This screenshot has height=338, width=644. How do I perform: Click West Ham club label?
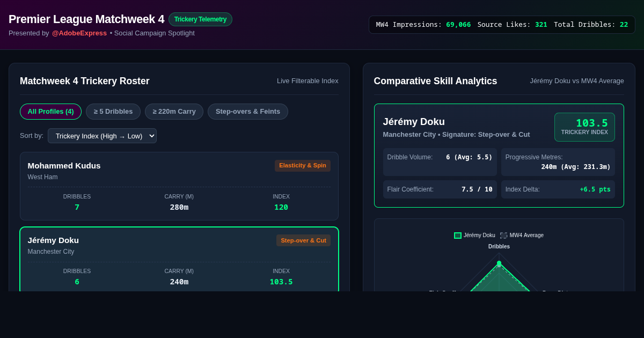(42, 177)
